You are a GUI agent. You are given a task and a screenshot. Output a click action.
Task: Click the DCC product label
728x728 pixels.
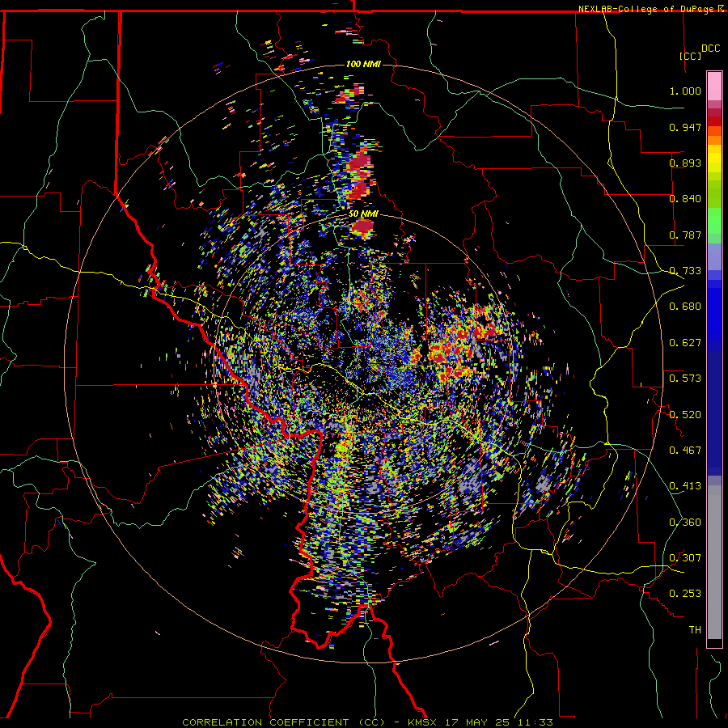click(710, 49)
